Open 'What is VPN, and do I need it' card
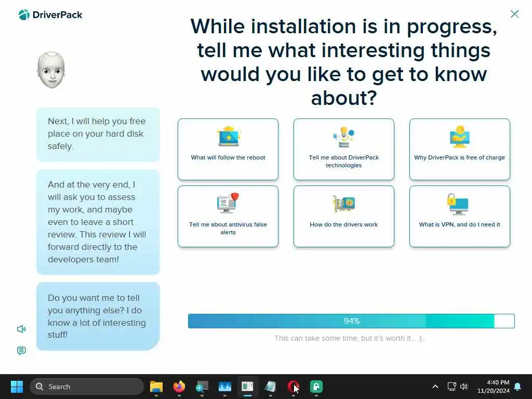This screenshot has width=532, height=399. (459, 217)
